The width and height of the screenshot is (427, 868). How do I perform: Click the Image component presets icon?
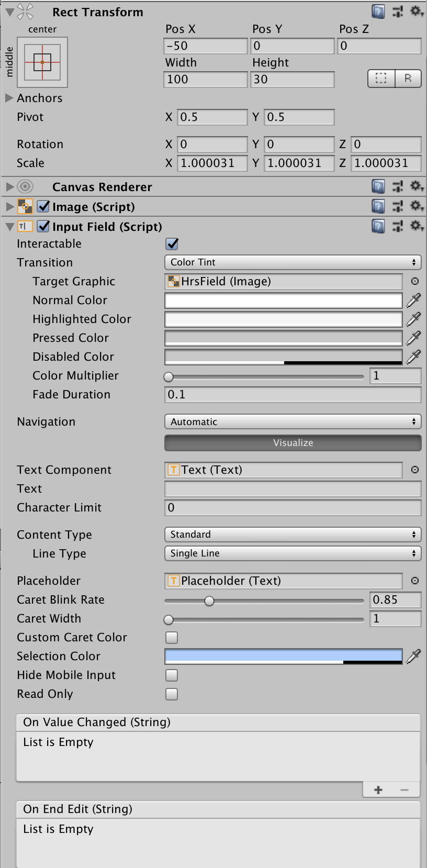click(398, 206)
